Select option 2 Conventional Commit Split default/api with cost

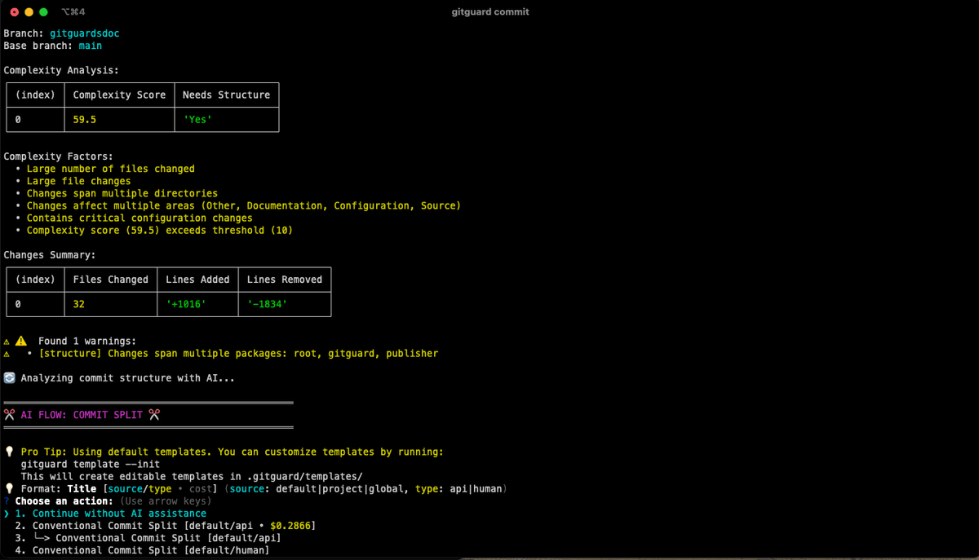[166, 526]
